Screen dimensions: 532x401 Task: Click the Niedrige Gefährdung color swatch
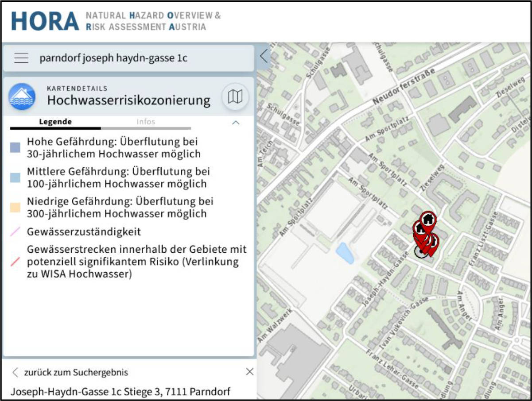click(x=16, y=208)
